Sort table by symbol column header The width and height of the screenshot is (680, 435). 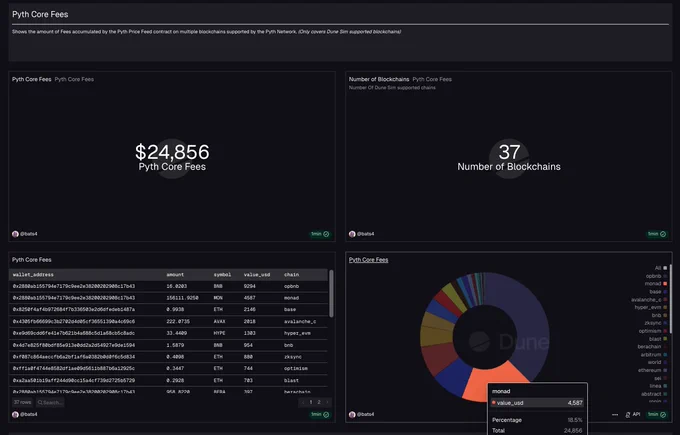click(x=222, y=275)
